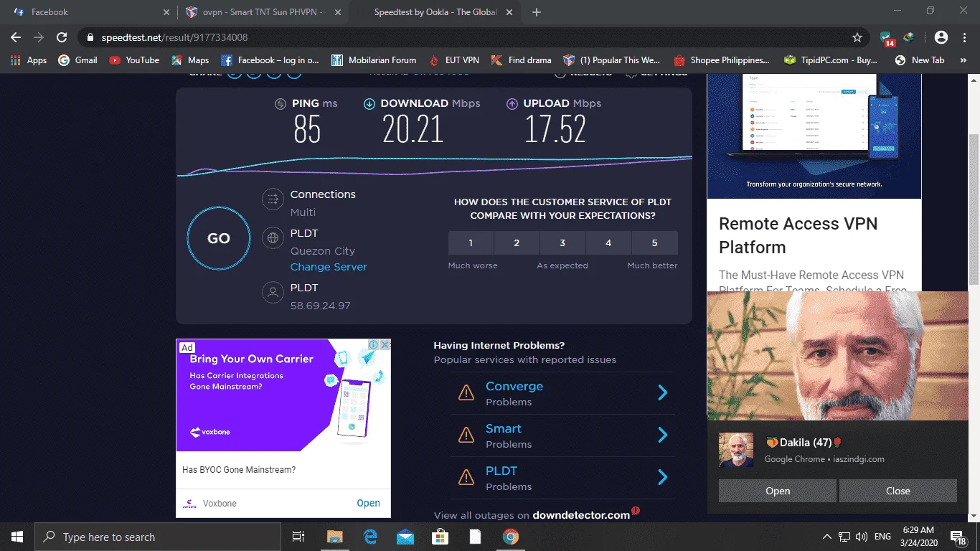Open the downdetector.com outages link
This screenshot has width=980, height=551.
[x=581, y=515]
